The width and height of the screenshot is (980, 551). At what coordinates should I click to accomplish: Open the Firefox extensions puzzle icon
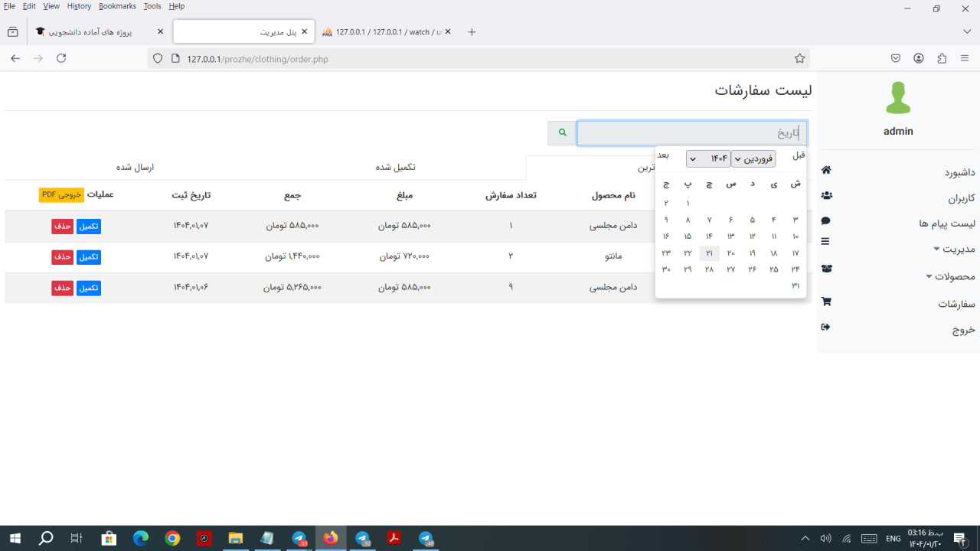point(942,58)
